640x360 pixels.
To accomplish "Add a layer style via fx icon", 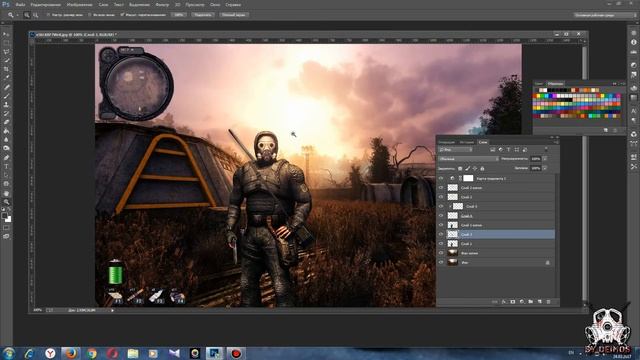I will coord(504,302).
